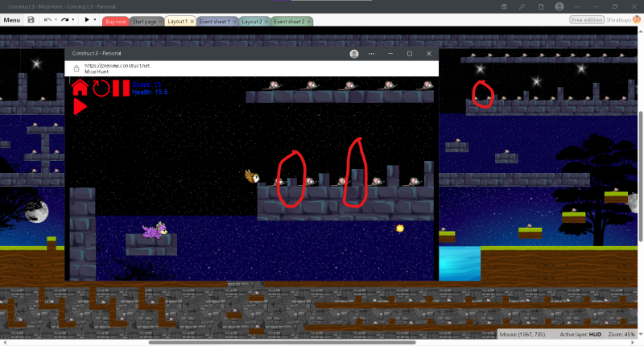The height and width of the screenshot is (346, 644).
Task: Click the Free edition button
Action: [x=587, y=19]
